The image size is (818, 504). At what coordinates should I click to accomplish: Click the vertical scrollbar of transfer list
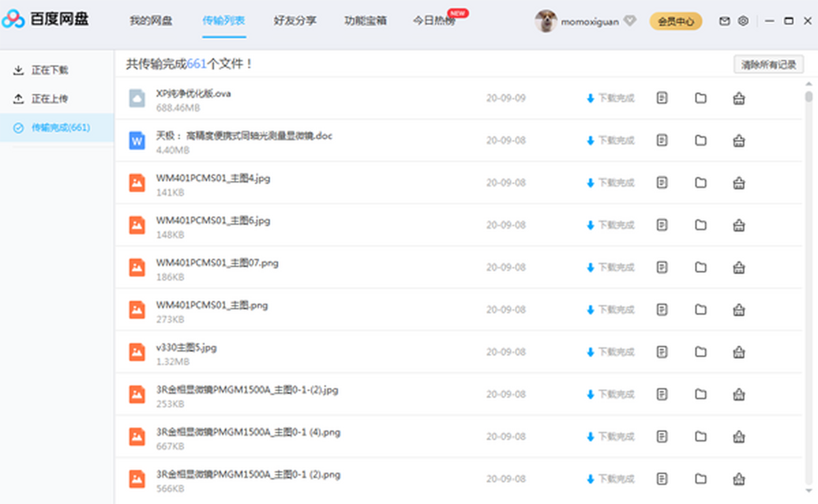coord(808,272)
